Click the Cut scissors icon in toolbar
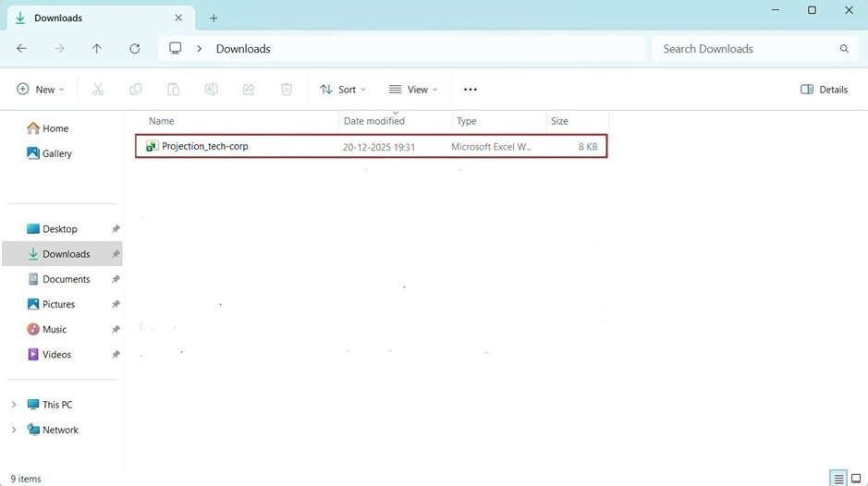The height and width of the screenshot is (486, 868). pyautogui.click(x=98, y=90)
